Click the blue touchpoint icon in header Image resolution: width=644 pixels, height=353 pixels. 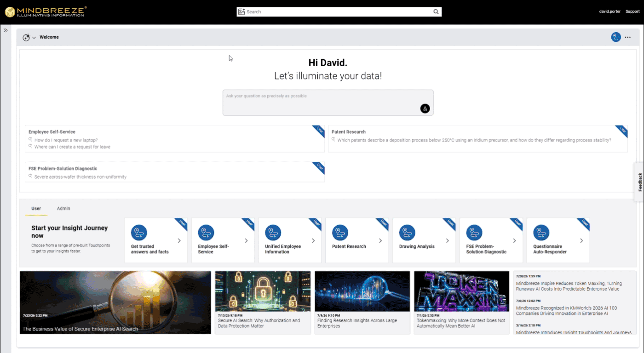(x=616, y=37)
